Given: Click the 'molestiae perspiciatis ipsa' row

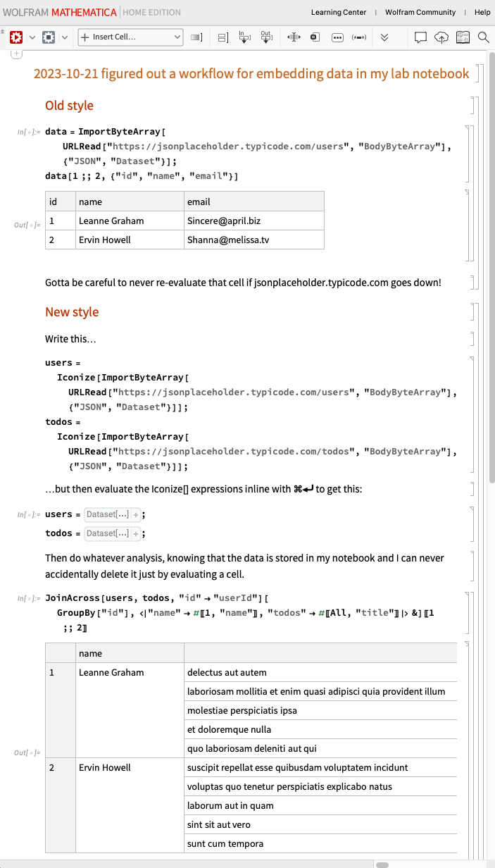Looking at the screenshot, I should (x=320, y=710).
